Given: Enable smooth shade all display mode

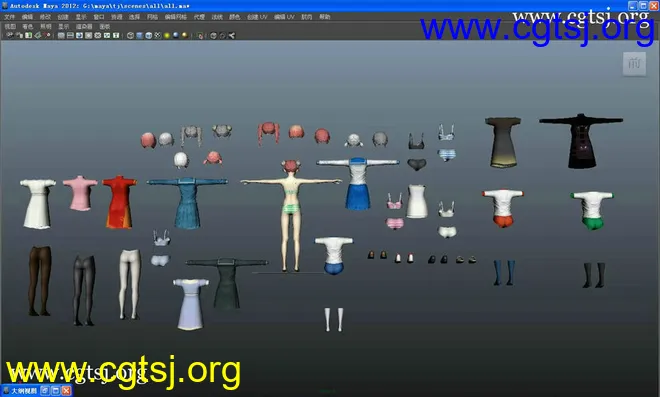Looking at the screenshot, I should tap(139, 35).
